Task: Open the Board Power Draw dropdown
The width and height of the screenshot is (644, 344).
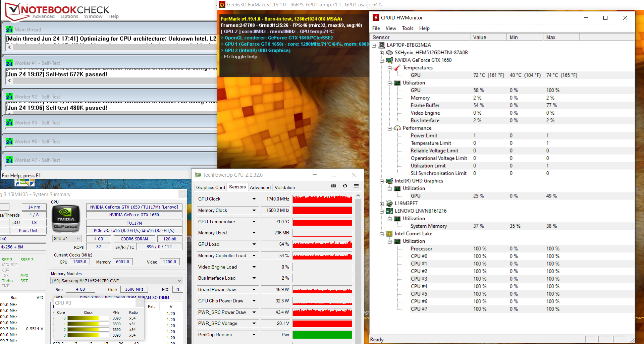Action: pos(254,289)
